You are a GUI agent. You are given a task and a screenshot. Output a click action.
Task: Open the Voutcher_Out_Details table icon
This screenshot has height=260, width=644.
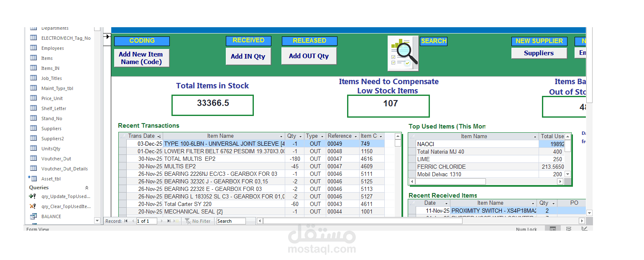33,168
